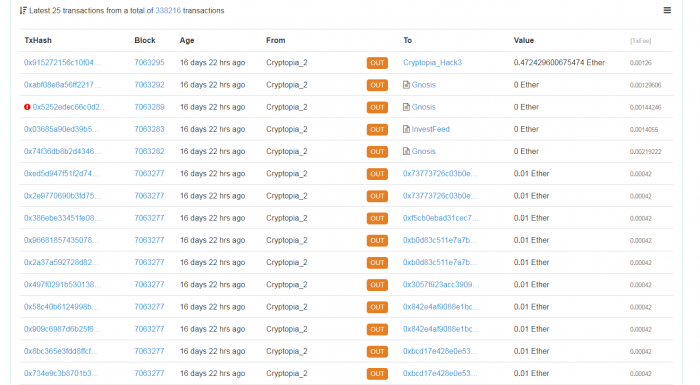This screenshot has width=700, height=385.
Task: Open the hamburger menu icon at top right
Action: [667, 10]
